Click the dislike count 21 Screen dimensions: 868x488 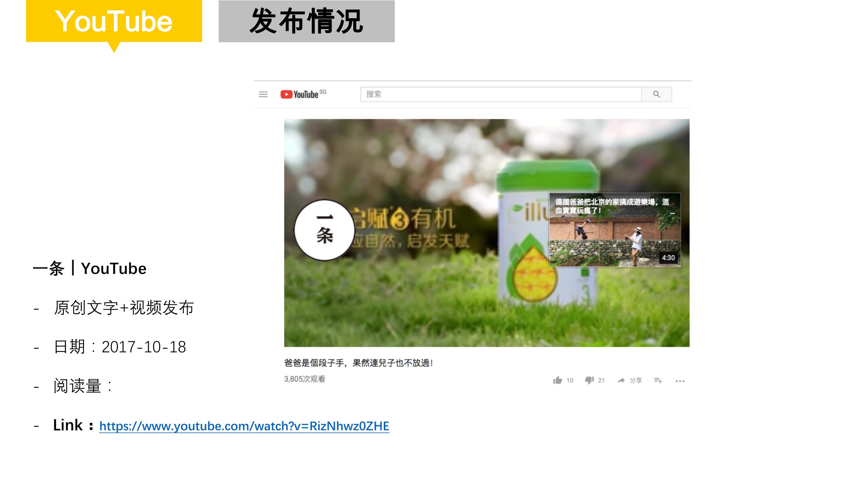point(601,381)
